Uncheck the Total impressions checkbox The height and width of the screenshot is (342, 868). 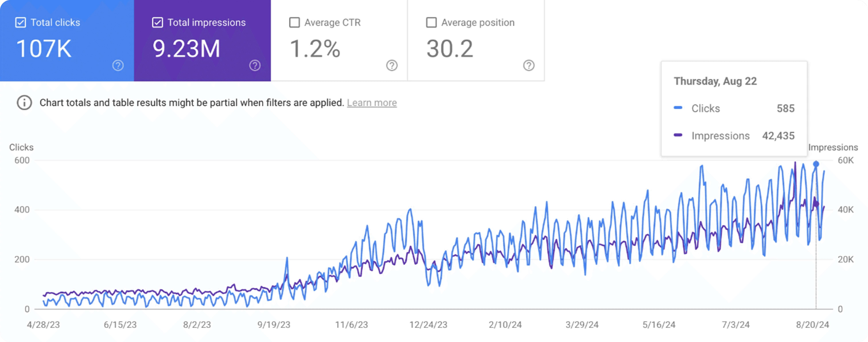(157, 22)
